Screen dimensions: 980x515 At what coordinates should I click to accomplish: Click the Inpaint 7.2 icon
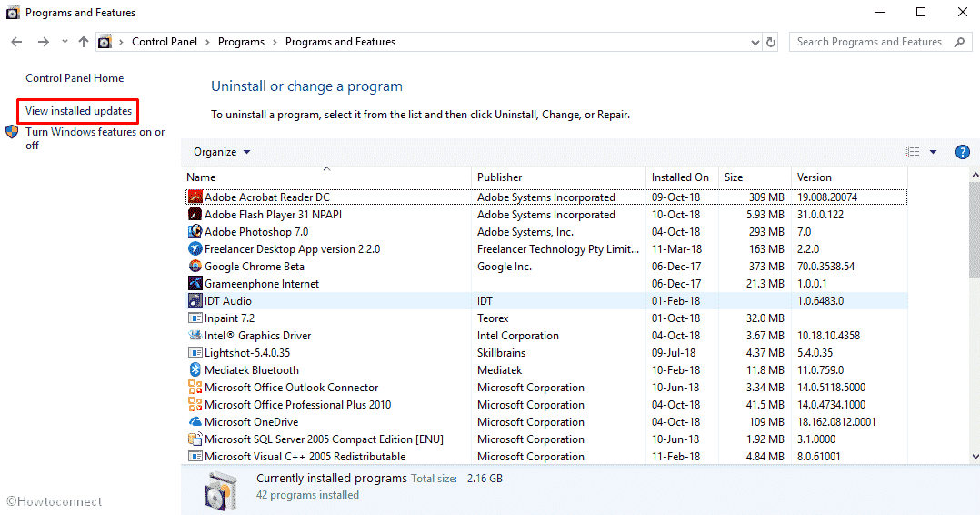click(x=195, y=318)
